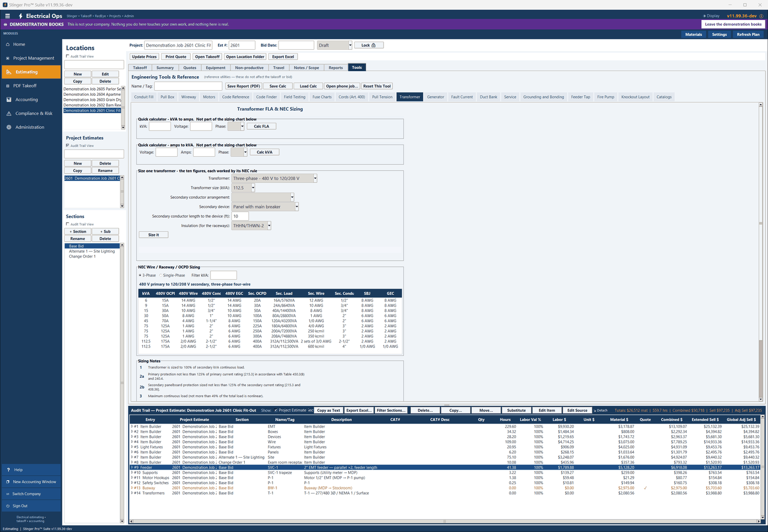Expand audit entry #9 Feeder
Screen dimensions: 768x532
132,467
